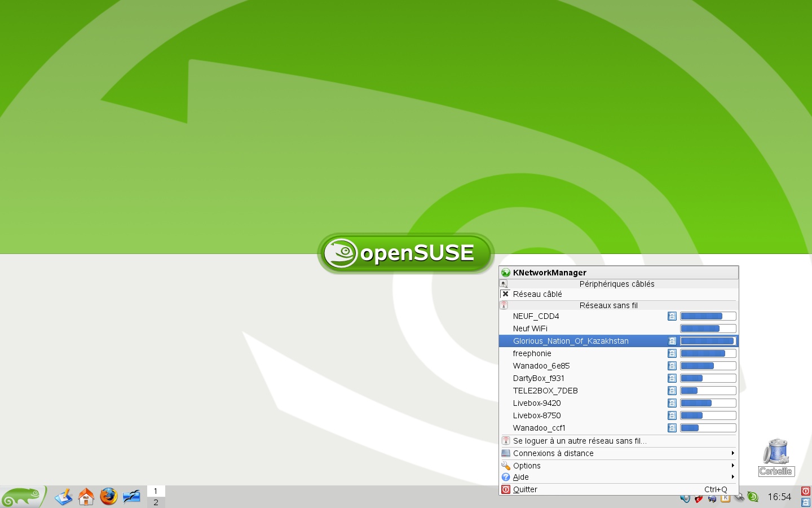Open the Home folder icon in the panel
Viewport: 812px width, 508px height.
(86, 497)
